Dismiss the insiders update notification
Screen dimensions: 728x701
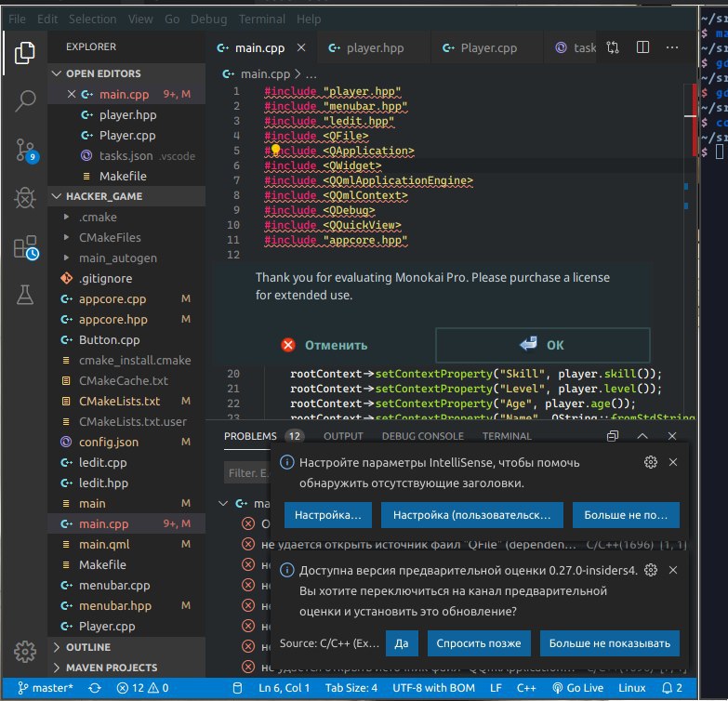tap(673, 570)
